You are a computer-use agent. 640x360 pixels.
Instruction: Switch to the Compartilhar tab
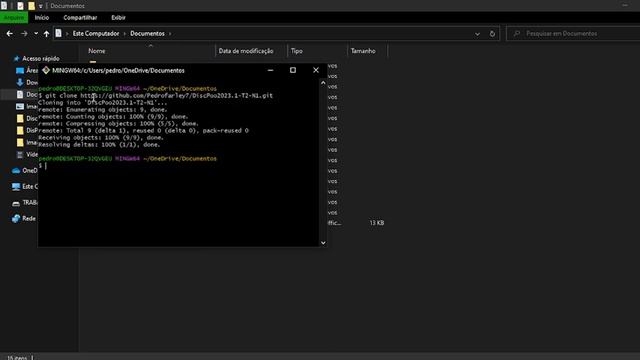[x=80, y=18]
